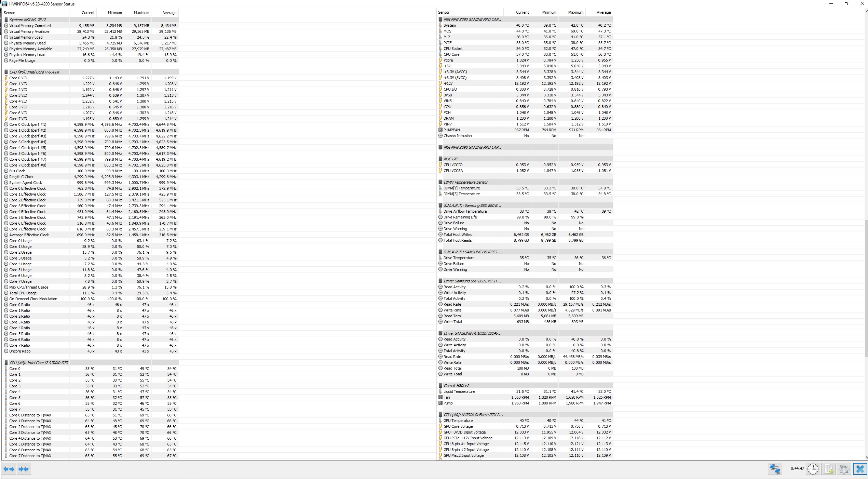Select the Liquid Temperature row
Image resolution: width=868 pixels, height=479 pixels.
point(459,391)
